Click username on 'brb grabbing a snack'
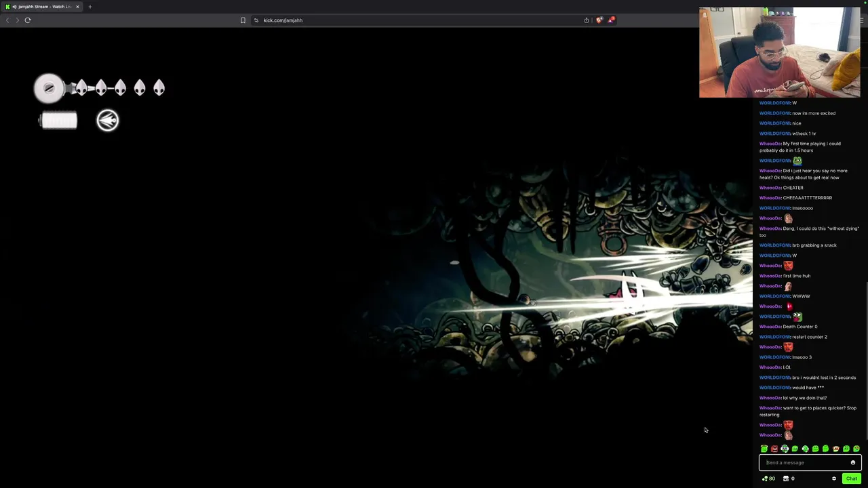868x488 pixels. [775, 245]
